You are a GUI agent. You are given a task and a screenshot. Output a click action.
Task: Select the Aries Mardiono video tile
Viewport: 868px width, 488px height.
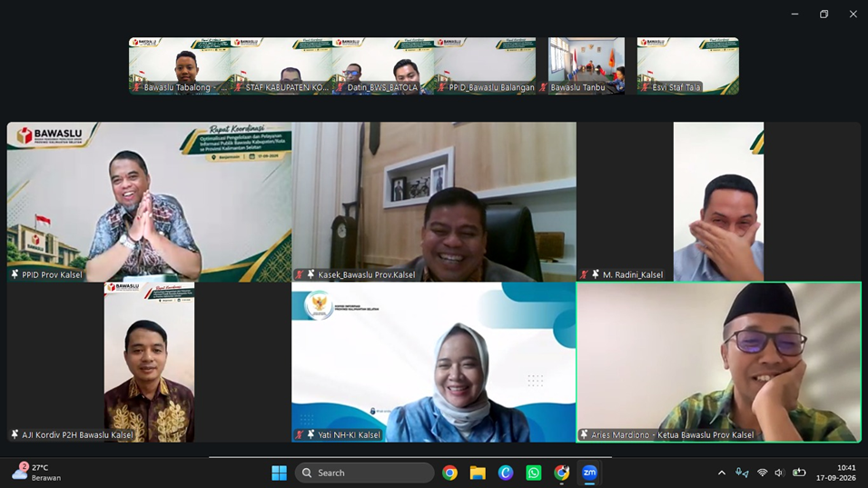pyautogui.click(x=718, y=363)
